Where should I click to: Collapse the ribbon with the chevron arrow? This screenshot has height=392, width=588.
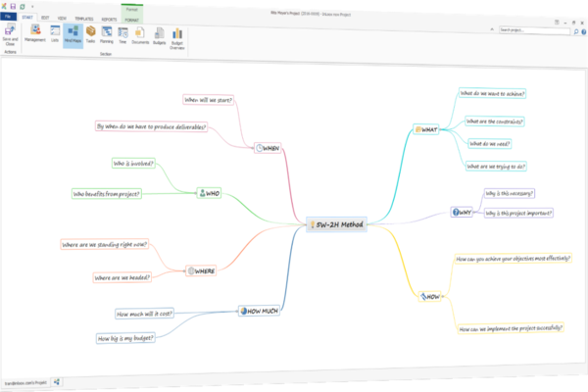(x=492, y=29)
